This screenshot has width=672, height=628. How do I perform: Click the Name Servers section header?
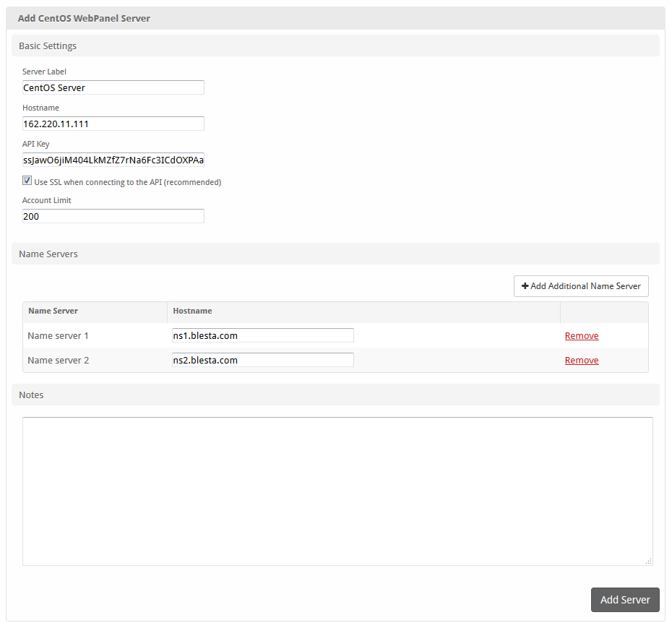48,254
